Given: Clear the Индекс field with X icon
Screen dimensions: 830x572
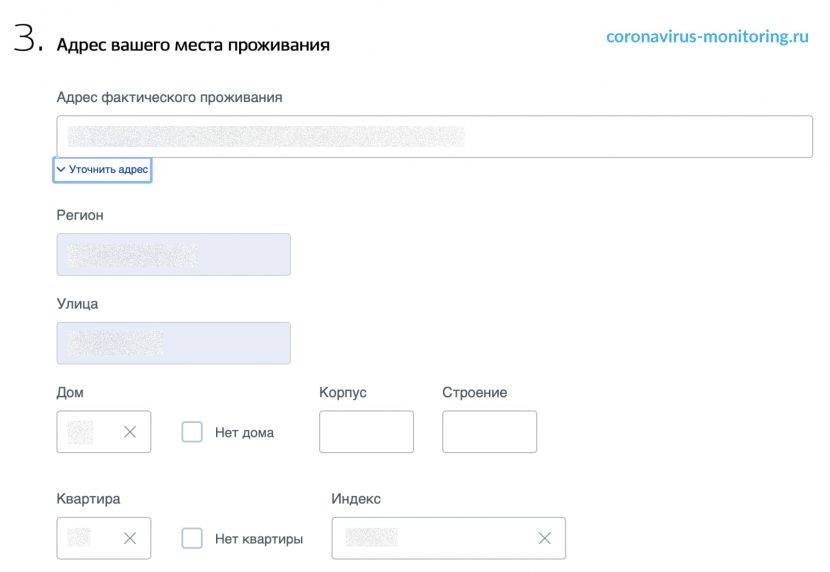Looking at the screenshot, I should coord(544,538).
